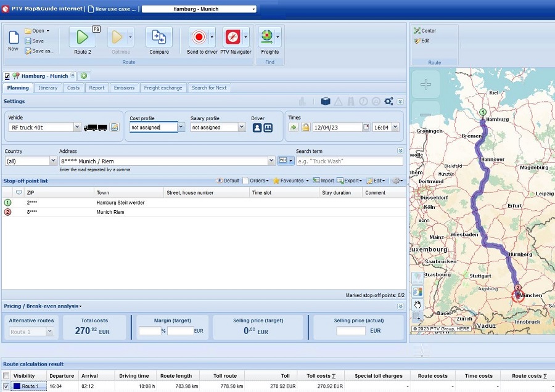
Task: Click the Freights find icon
Action: (x=267, y=37)
